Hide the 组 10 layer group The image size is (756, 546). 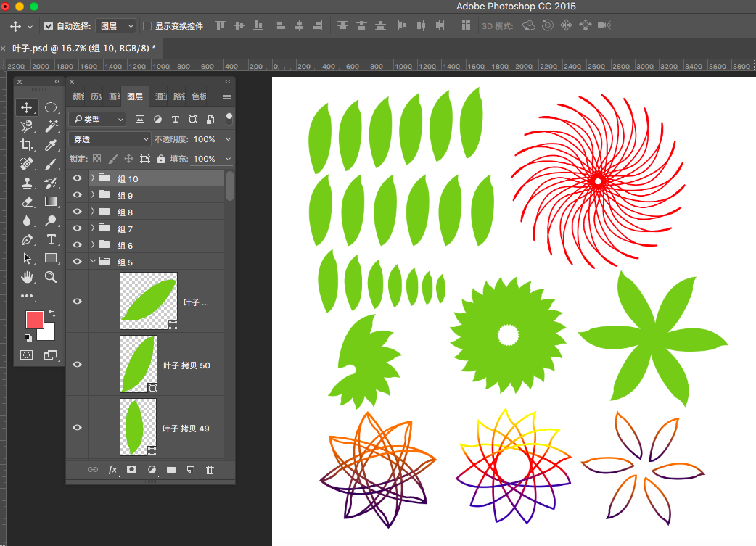click(x=77, y=178)
